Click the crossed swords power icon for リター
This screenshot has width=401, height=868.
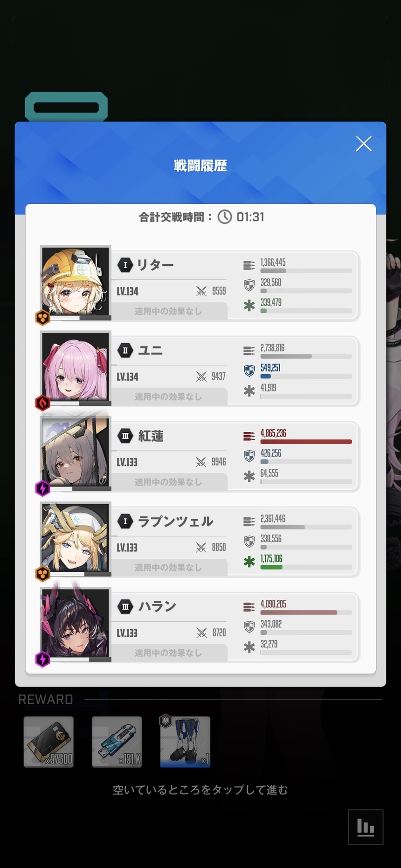[x=201, y=292]
